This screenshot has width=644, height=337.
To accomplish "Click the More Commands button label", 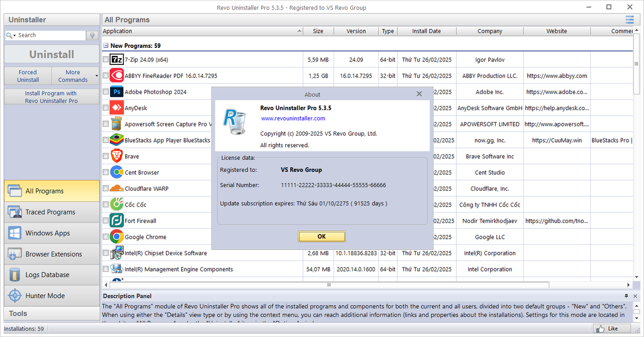I will pyautogui.click(x=72, y=76).
